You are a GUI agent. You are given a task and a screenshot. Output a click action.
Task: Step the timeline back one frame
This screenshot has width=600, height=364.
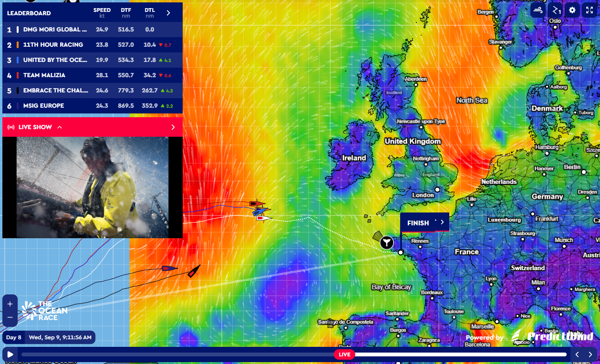[x=577, y=354]
